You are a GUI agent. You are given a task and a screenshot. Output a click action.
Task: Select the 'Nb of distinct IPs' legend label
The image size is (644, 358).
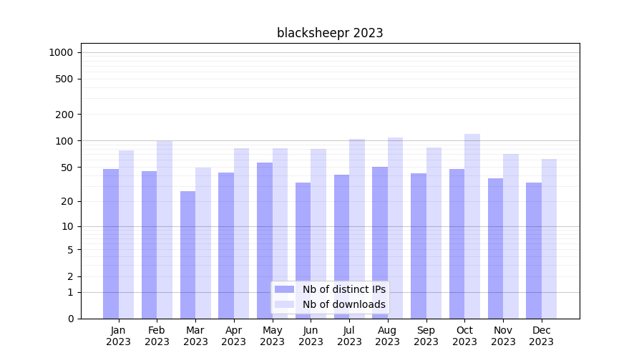(343, 289)
